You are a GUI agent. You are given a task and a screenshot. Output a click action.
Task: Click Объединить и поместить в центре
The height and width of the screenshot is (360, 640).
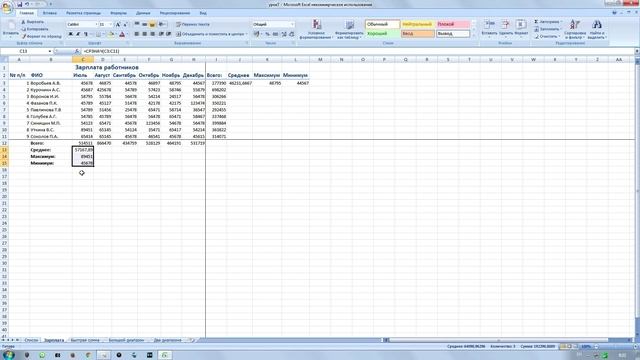tap(211, 34)
